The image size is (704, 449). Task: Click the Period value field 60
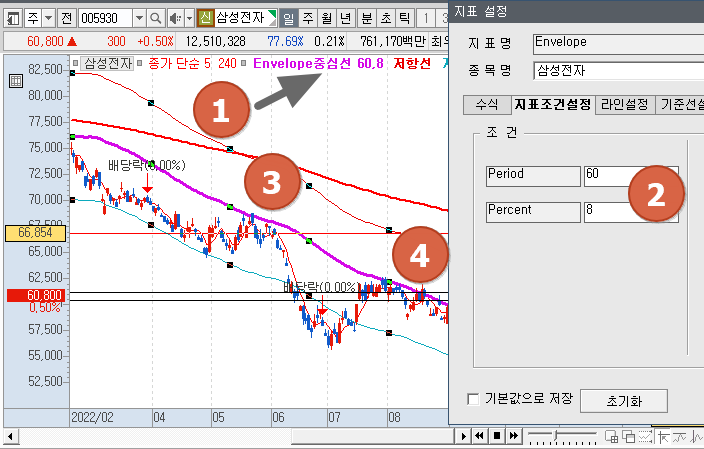631,176
